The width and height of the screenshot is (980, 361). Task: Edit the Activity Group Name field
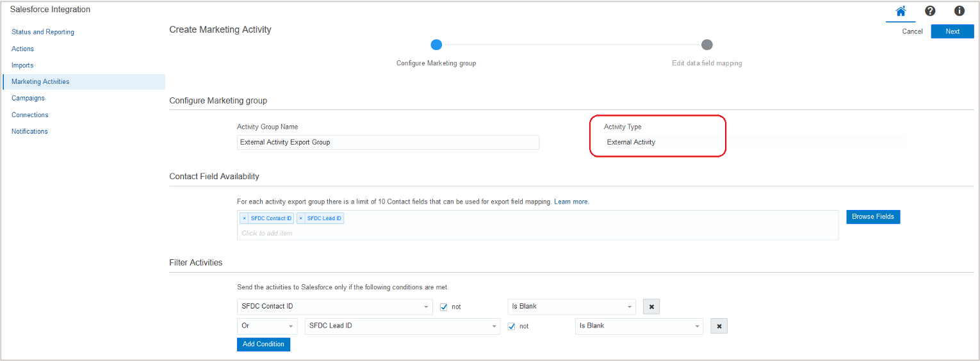point(388,142)
